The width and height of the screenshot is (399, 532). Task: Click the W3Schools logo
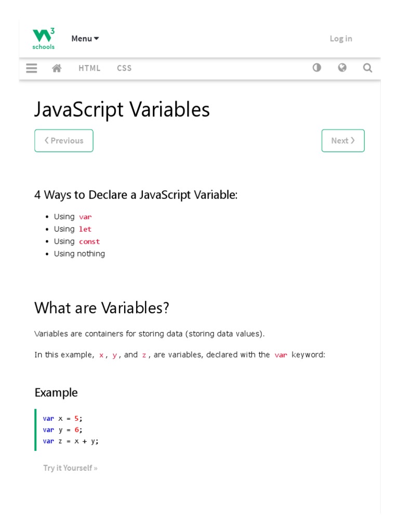[44, 39]
